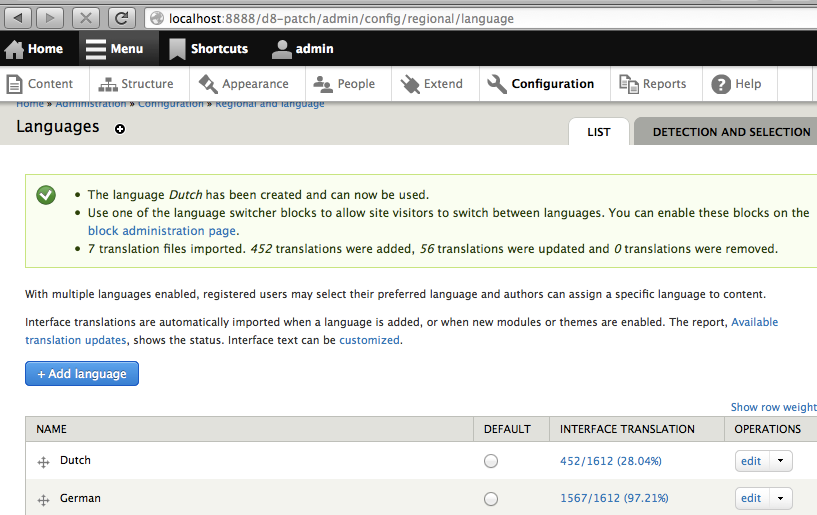Viewport: 817px width, 515px height.
Task: Click the wrench icon beside Configuration
Action: coord(497,84)
